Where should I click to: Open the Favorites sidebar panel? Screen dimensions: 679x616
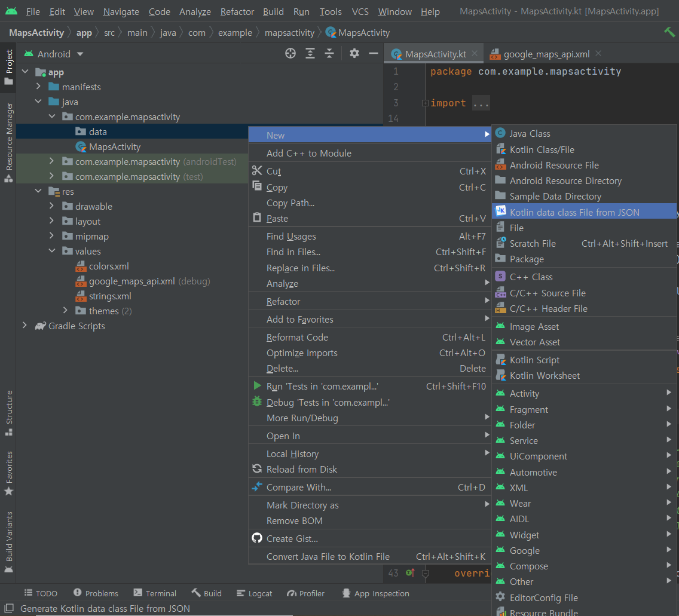(8, 473)
